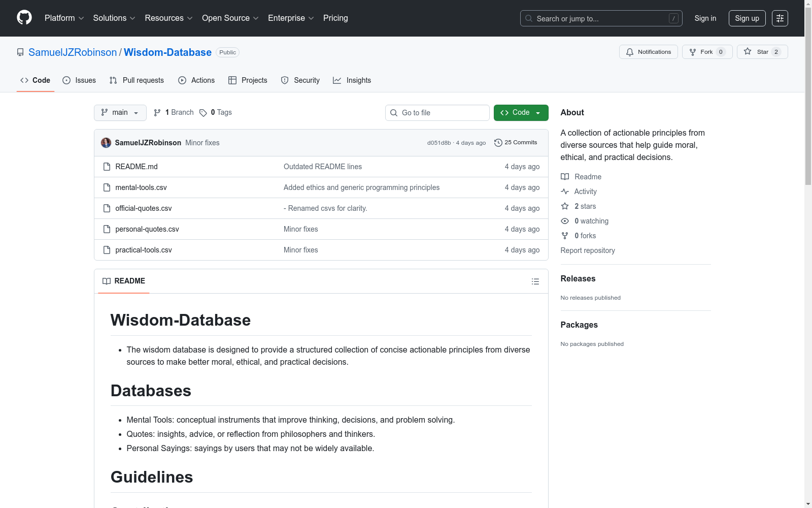
Task: Open the green Code dropdown button
Action: pos(521,113)
